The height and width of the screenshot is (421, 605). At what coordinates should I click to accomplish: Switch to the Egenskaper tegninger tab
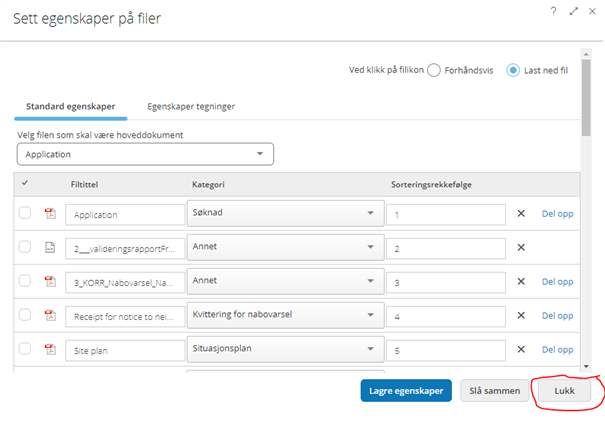[191, 107]
